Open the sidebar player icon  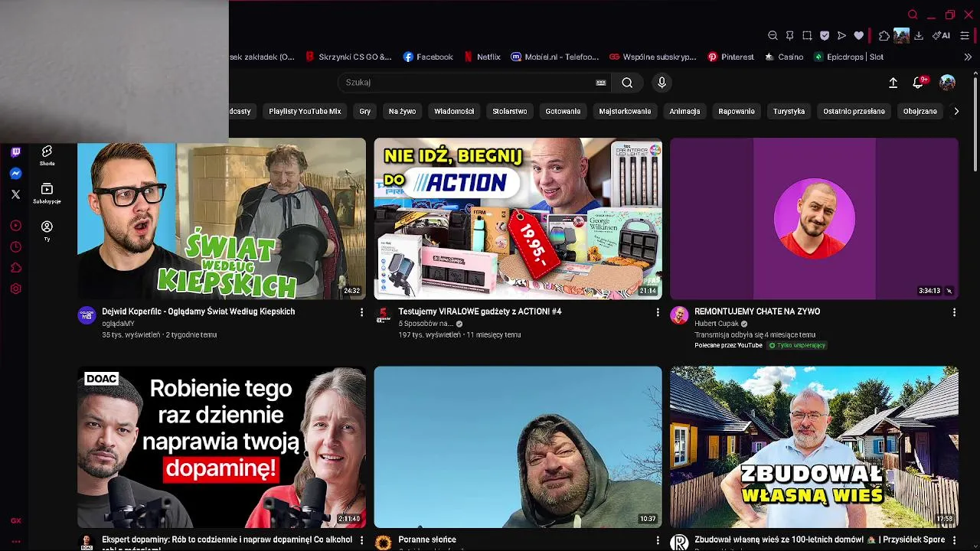pyautogui.click(x=15, y=226)
